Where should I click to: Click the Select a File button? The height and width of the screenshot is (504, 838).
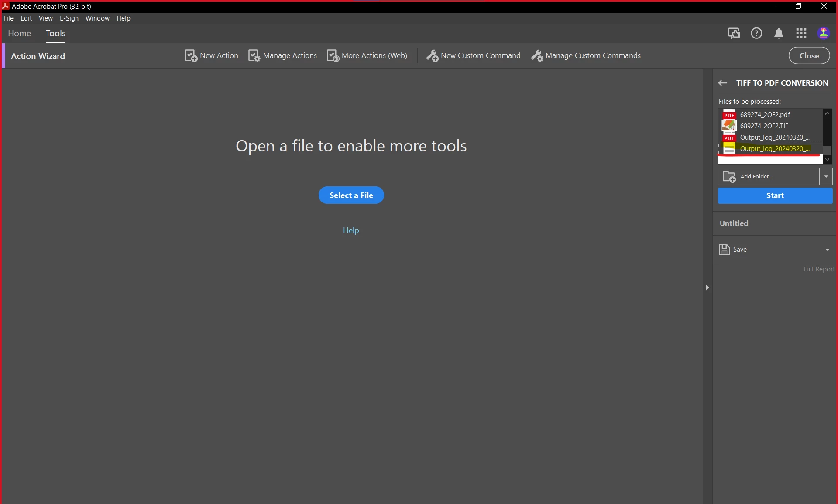point(351,195)
